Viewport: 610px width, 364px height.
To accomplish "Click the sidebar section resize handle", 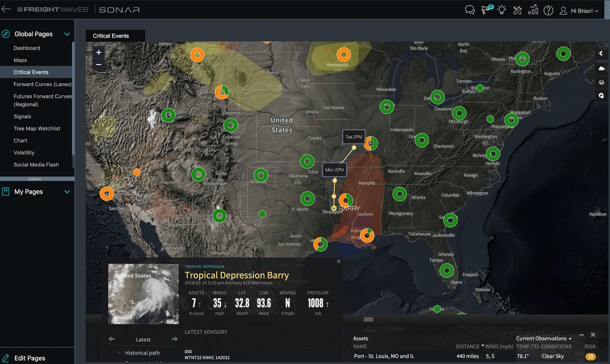I will click(34, 179).
